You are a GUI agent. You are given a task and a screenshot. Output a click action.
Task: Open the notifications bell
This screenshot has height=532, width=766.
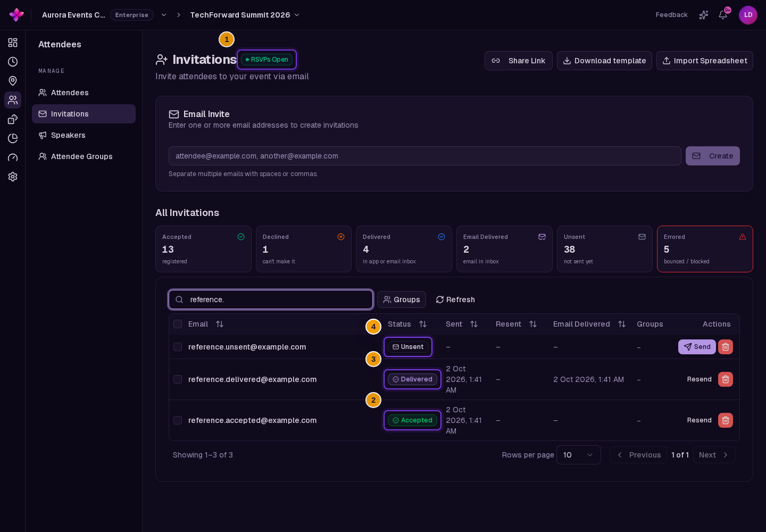click(723, 15)
